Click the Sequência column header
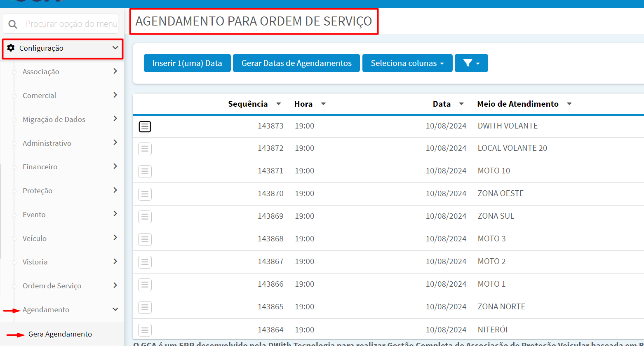The height and width of the screenshot is (346, 644). point(248,104)
